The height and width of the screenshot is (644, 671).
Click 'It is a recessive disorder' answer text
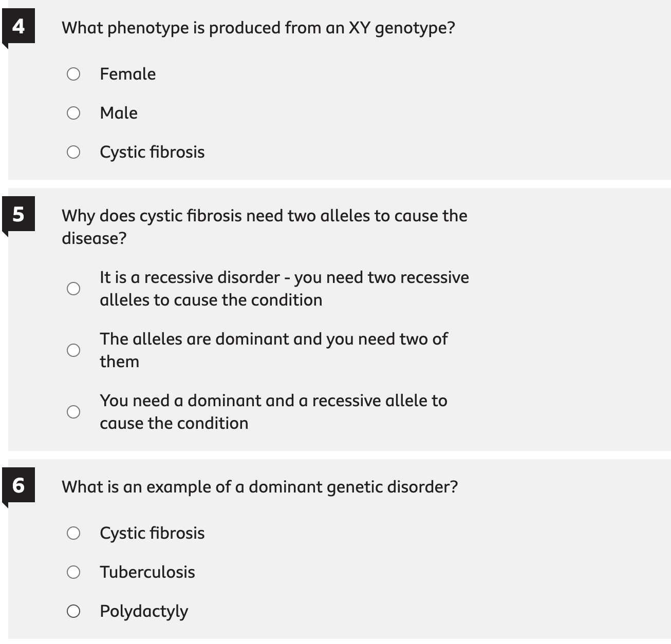284,289
